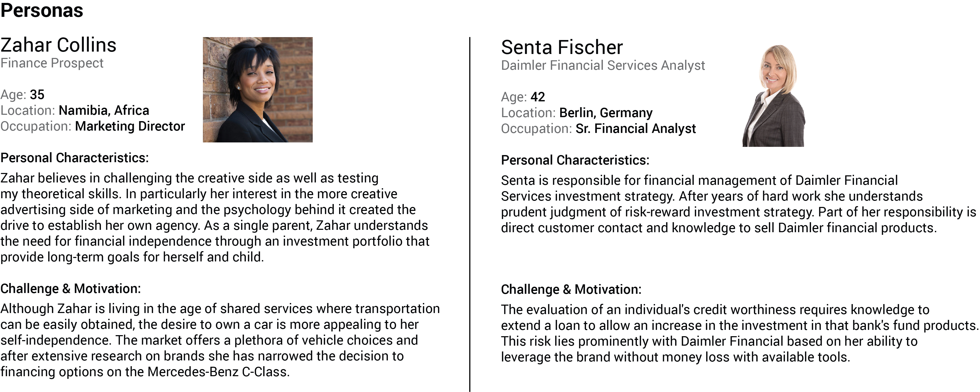Click Senta Fischer's portrait photo
Image resolution: width=980 pixels, height=392 pixels.
[774, 96]
